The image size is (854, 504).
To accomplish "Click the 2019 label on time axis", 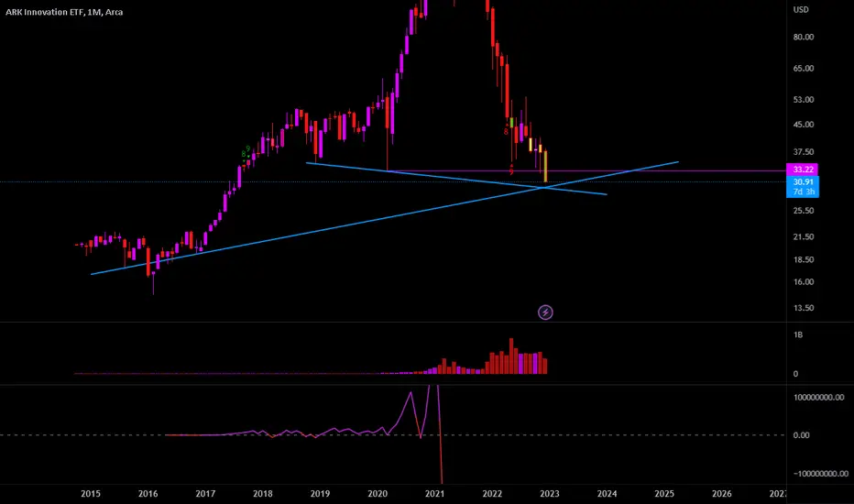I will [321, 494].
